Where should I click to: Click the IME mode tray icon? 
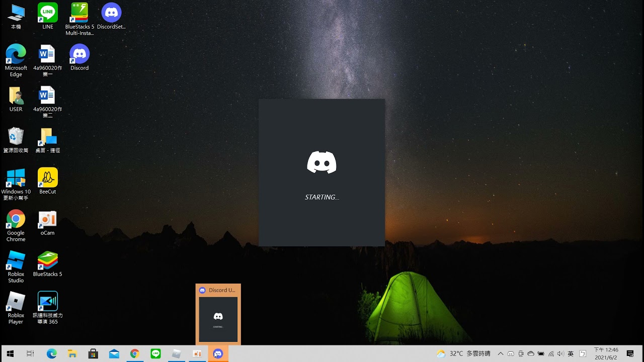click(x=583, y=354)
